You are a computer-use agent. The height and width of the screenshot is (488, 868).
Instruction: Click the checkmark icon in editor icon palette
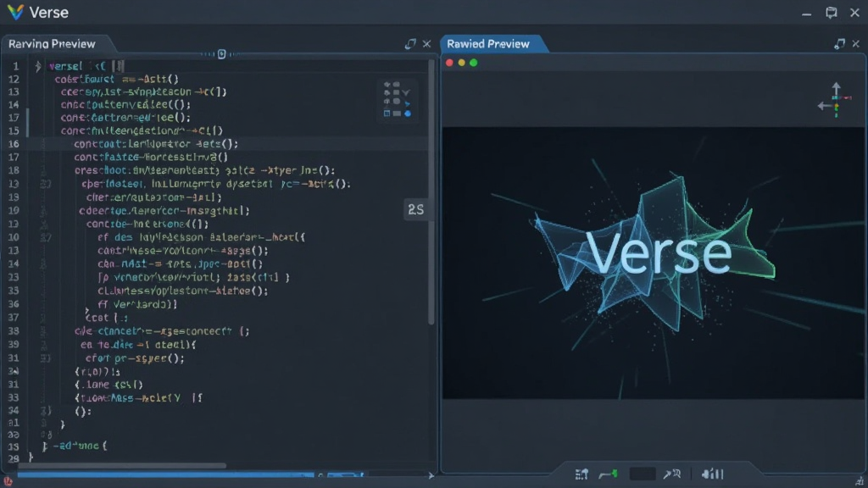pyautogui.click(x=406, y=92)
